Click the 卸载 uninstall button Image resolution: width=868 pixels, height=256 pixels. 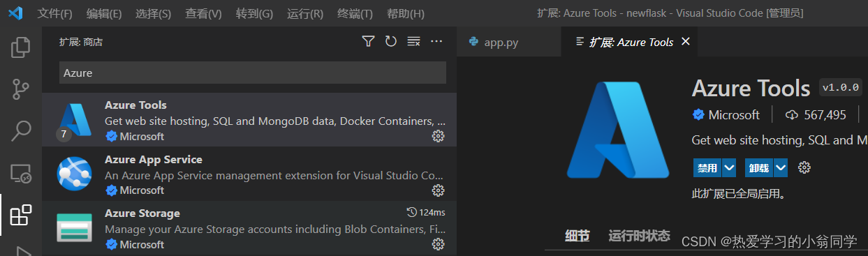coord(759,167)
